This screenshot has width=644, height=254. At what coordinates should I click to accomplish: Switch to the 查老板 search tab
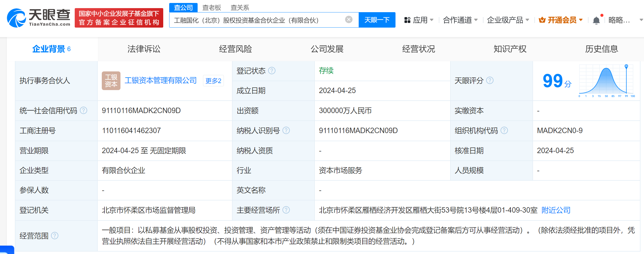coord(212,8)
